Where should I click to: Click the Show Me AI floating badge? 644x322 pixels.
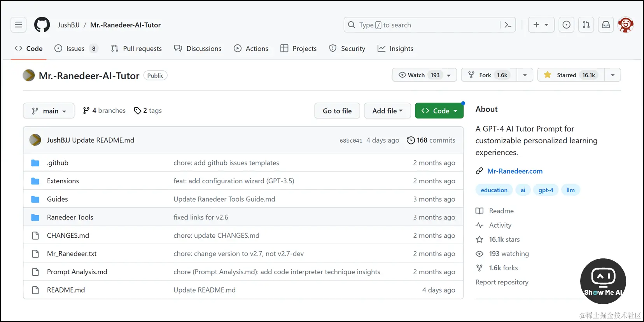[x=603, y=281]
